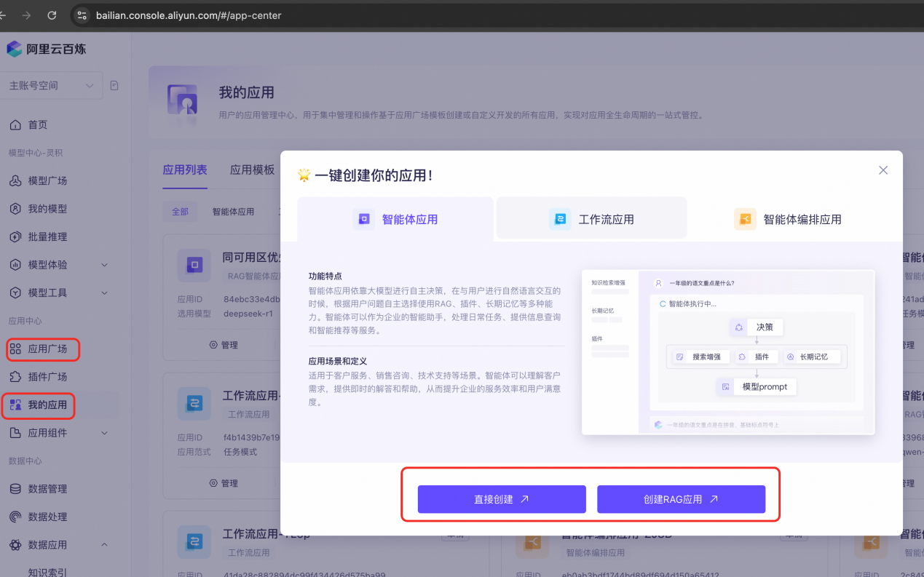Open the 主账号空间 workspace dropdown
Image resolution: width=924 pixels, height=577 pixels.
51,85
